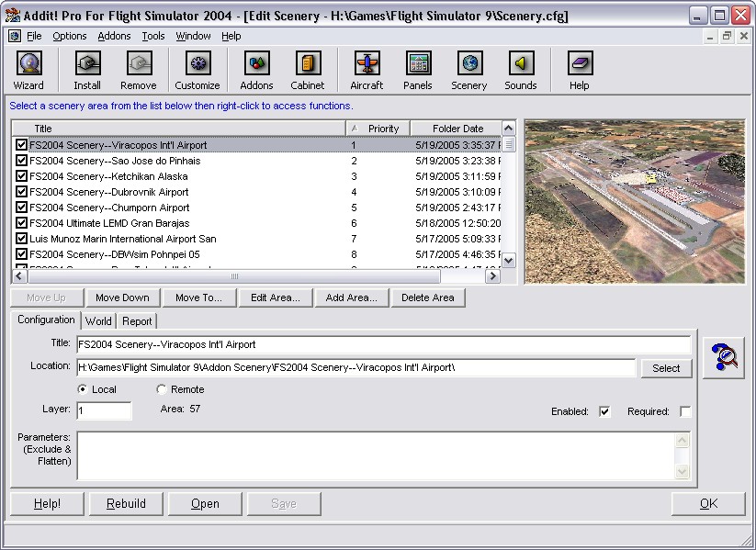Viewport: 756px width, 550px height.
Task: Uncheck Sao Jose do Pinhais scenery checkbox
Action: [21, 161]
